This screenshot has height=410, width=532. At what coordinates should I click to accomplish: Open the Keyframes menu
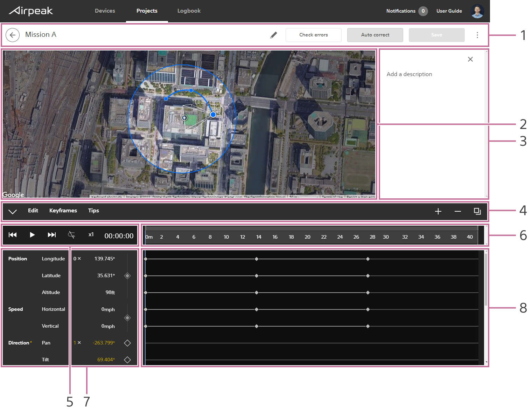pos(63,211)
